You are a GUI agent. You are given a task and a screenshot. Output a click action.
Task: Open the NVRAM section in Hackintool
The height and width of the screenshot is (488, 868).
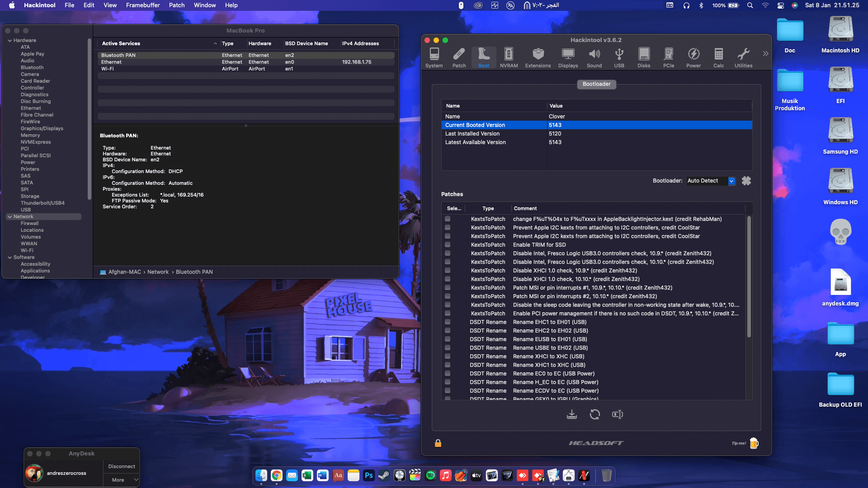tap(509, 56)
